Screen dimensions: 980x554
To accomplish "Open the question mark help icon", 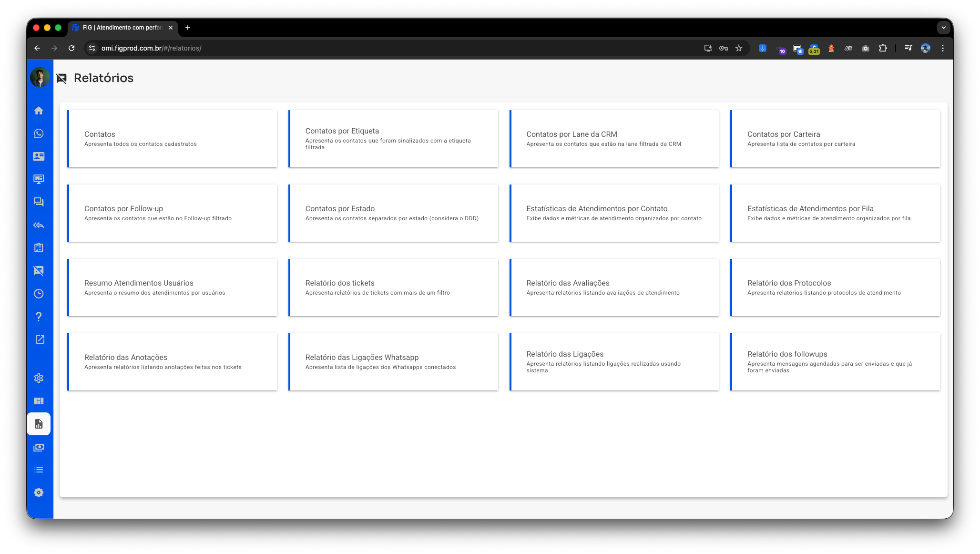I will click(39, 317).
